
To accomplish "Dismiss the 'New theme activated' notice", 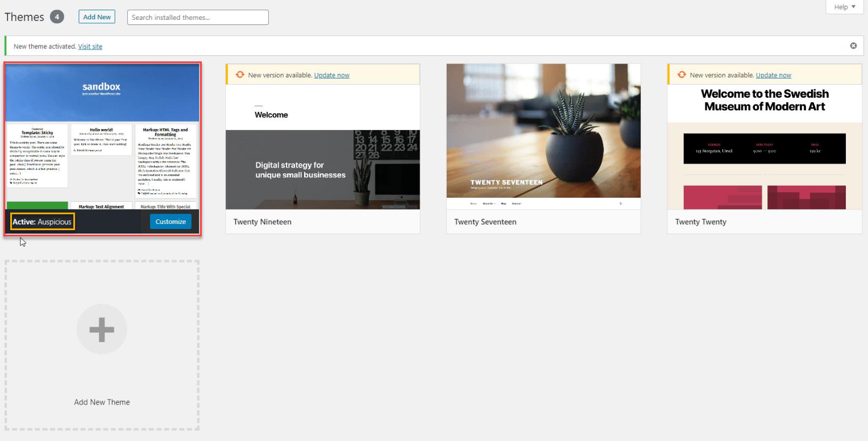I will tap(853, 46).
